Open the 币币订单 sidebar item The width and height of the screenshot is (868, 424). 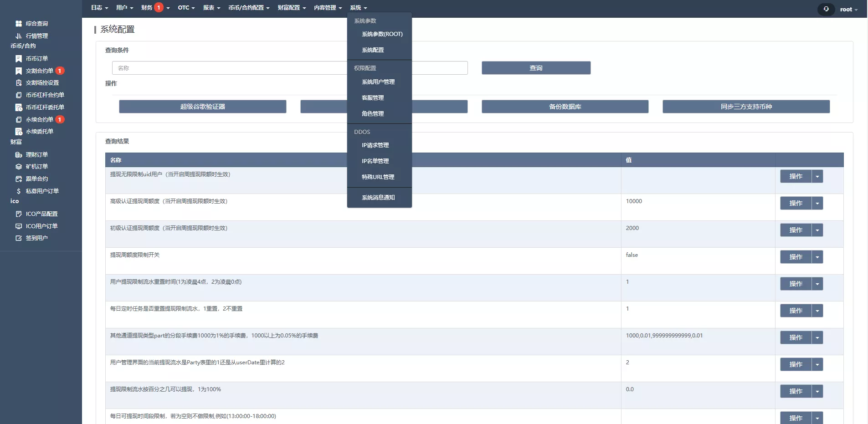click(36, 58)
